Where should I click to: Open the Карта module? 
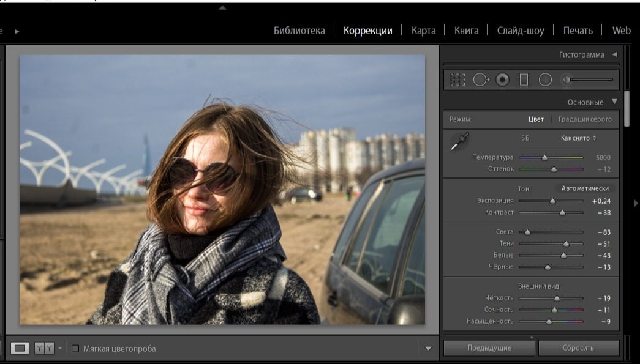tap(423, 31)
